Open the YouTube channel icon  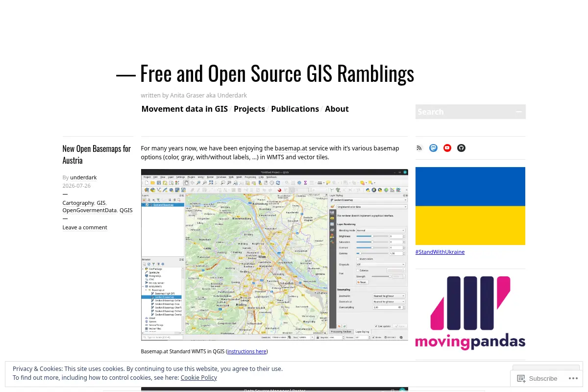tap(447, 148)
